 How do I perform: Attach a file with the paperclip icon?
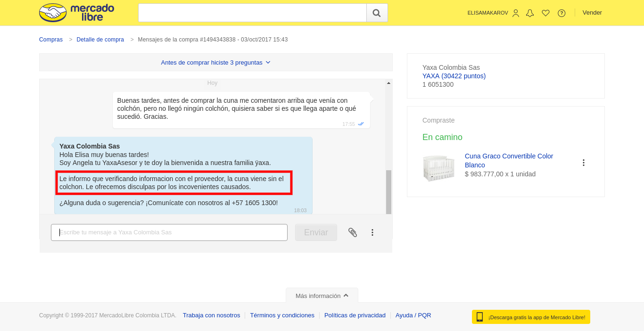coord(353,232)
